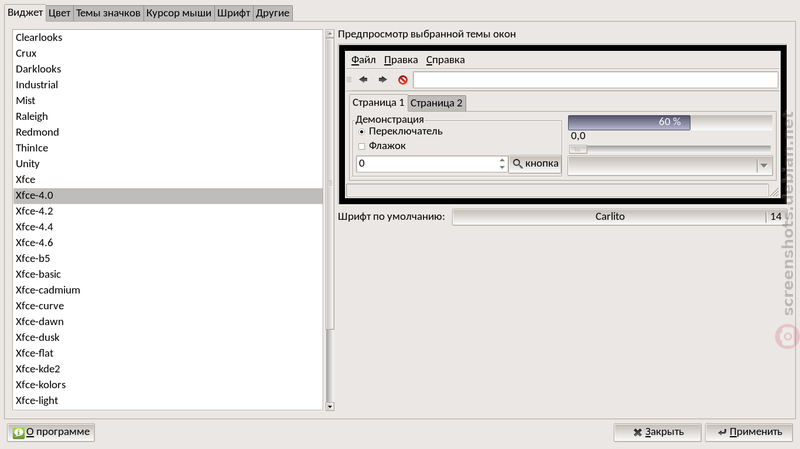This screenshot has width=800, height=449.
Task: Click the Применить button
Action: [x=749, y=432]
